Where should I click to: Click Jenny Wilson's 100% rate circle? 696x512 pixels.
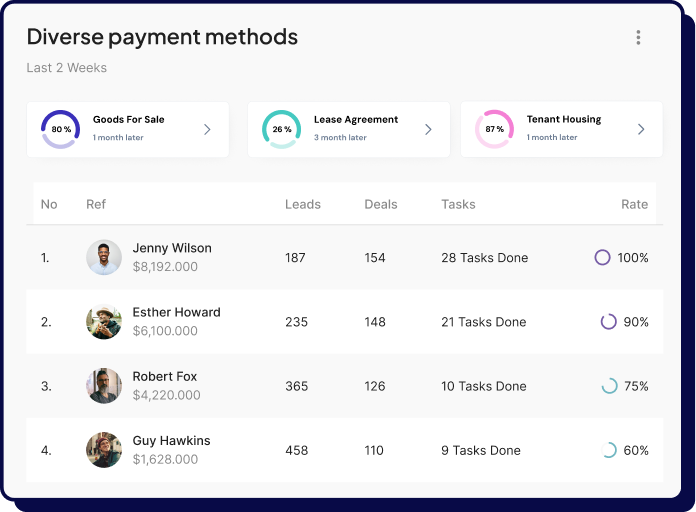click(x=602, y=258)
